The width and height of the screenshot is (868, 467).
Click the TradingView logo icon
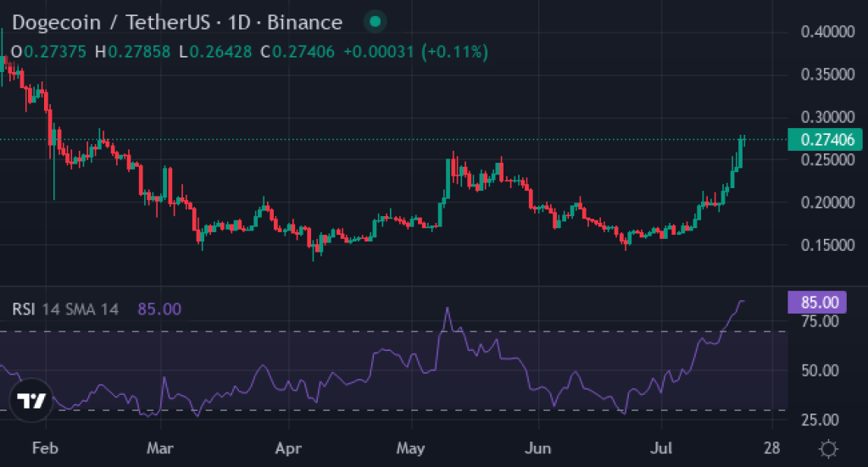click(x=31, y=400)
